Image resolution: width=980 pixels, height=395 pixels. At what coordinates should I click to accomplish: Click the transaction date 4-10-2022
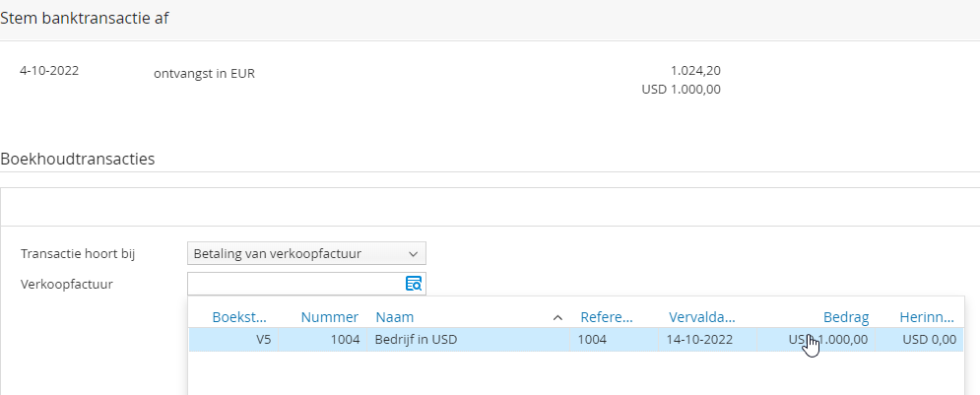point(49,71)
